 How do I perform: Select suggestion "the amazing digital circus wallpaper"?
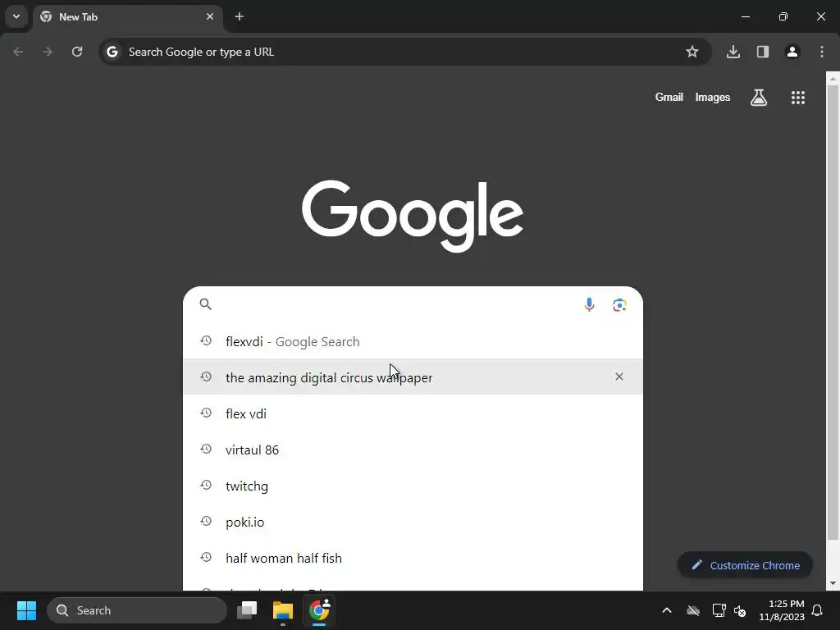tap(413, 377)
